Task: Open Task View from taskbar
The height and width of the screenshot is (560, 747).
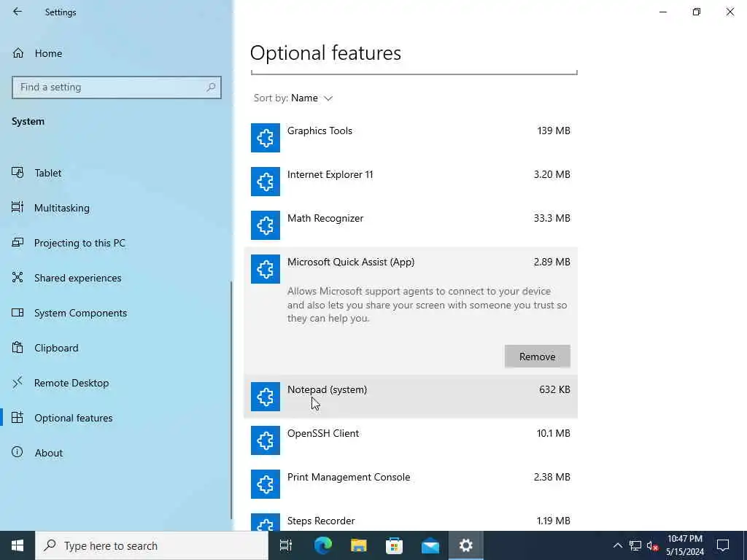Action: (286, 545)
